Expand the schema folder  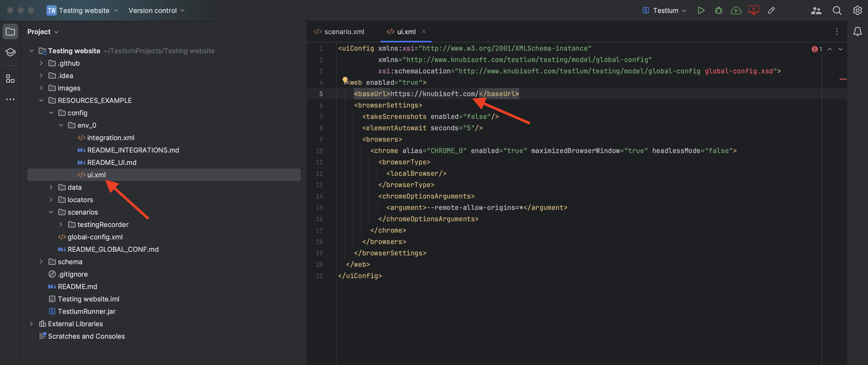click(41, 262)
